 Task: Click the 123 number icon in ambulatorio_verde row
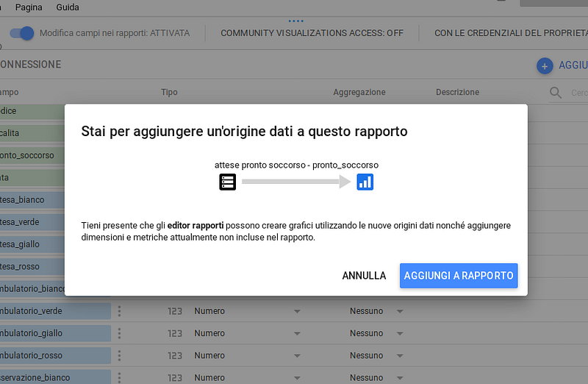(175, 311)
